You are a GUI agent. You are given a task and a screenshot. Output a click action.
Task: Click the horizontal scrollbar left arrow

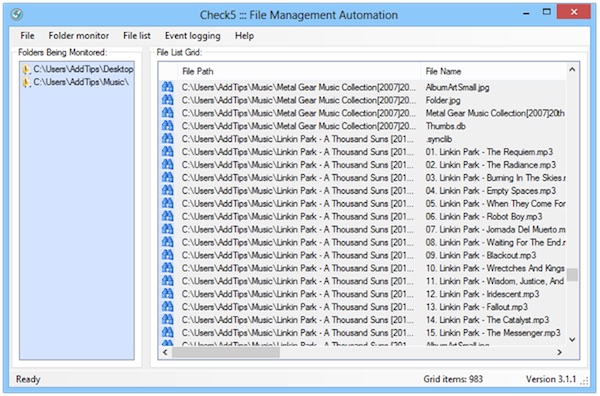point(165,352)
